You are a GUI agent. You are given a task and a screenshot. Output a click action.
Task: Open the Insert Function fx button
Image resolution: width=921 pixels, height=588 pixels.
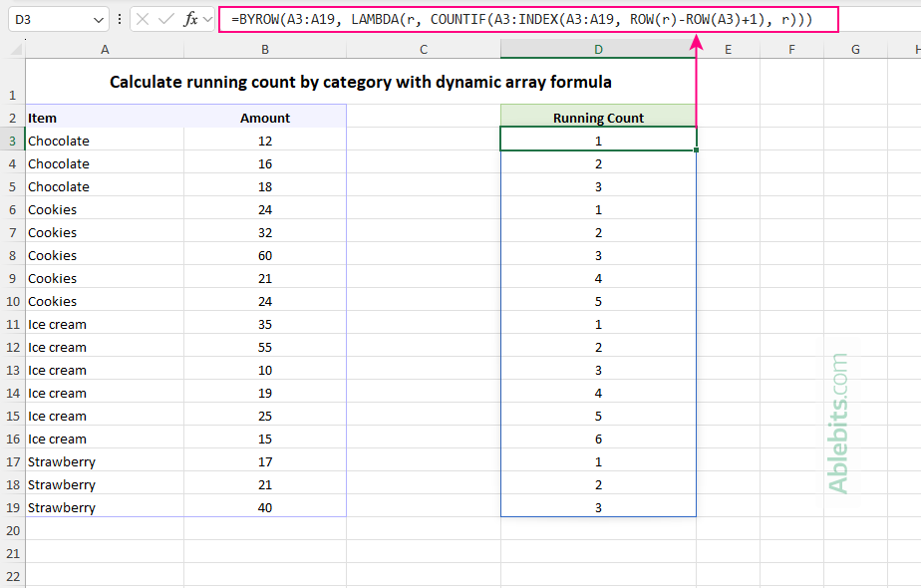[190, 19]
